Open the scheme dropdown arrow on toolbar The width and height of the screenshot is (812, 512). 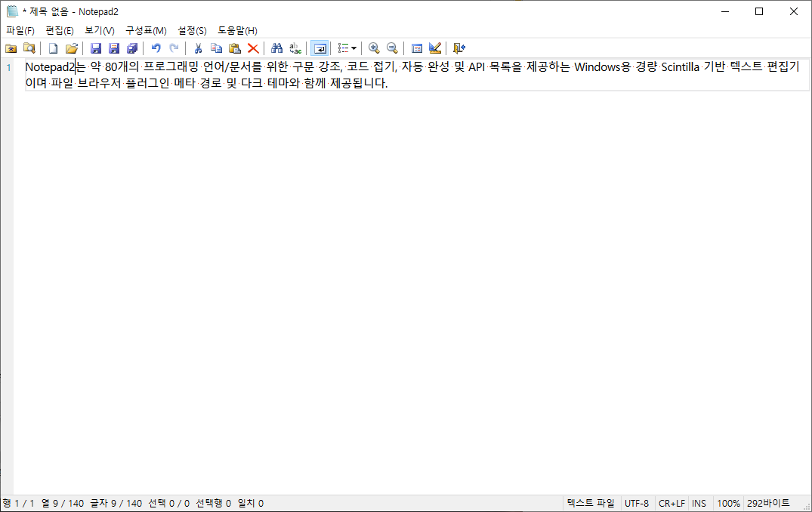point(354,48)
